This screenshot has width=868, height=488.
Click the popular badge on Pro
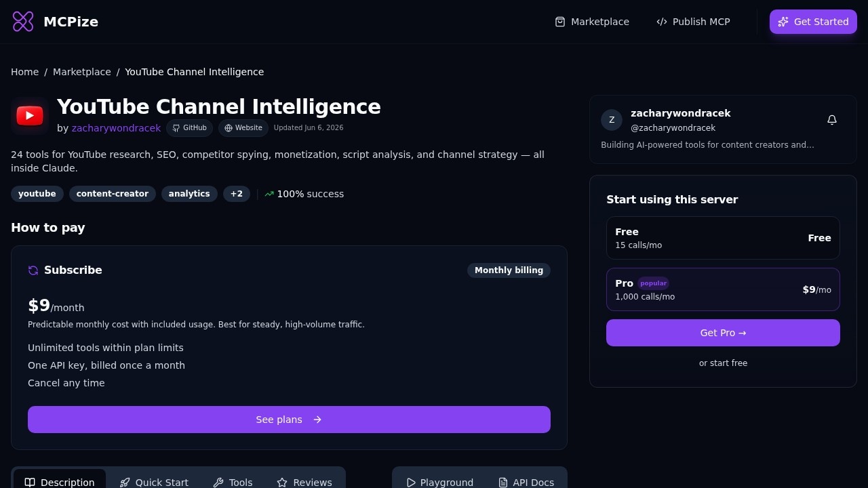[653, 283]
